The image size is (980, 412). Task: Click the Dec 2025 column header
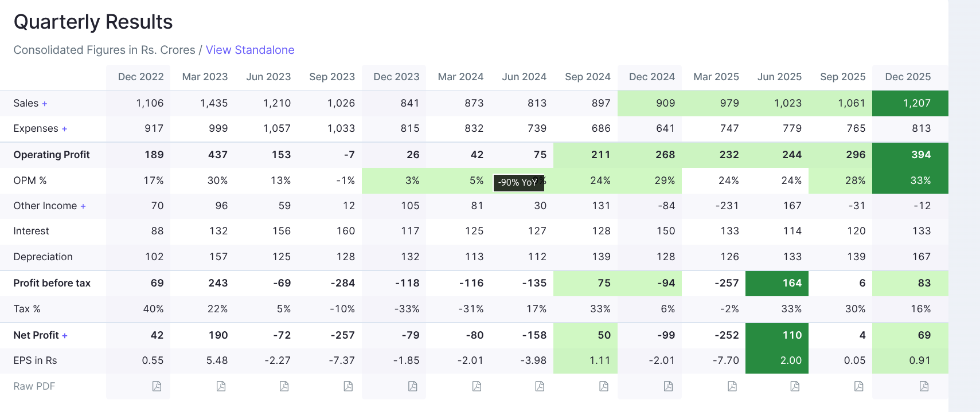pos(908,77)
